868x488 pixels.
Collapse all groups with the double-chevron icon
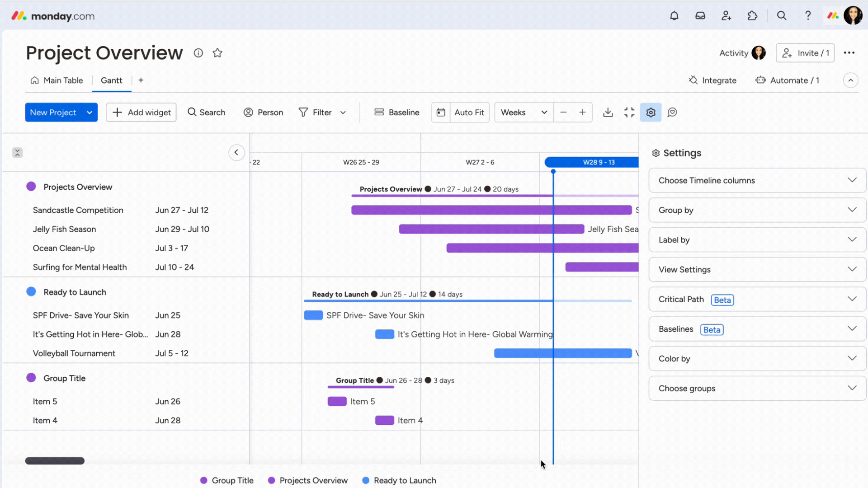(x=17, y=153)
